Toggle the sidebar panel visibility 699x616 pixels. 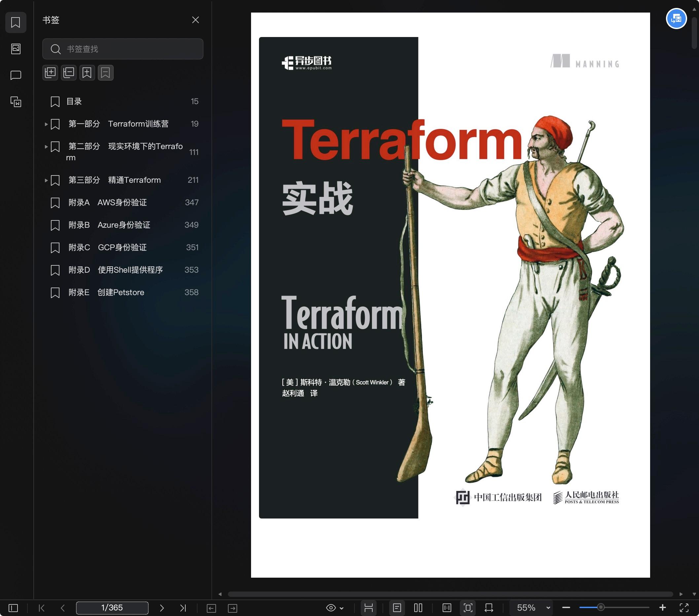pyautogui.click(x=13, y=608)
